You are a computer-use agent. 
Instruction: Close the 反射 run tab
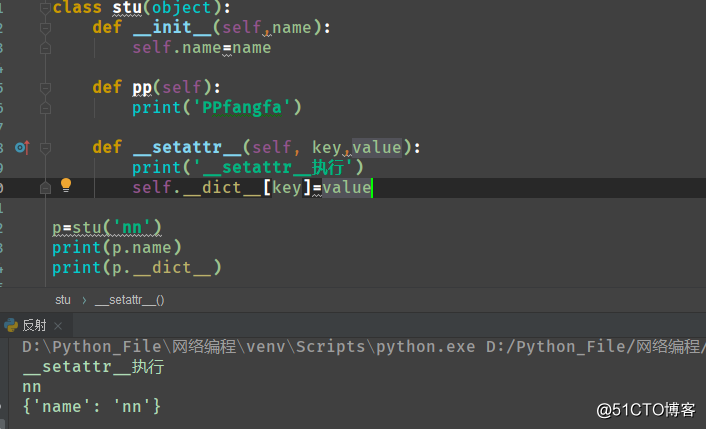tap(58, 325)
